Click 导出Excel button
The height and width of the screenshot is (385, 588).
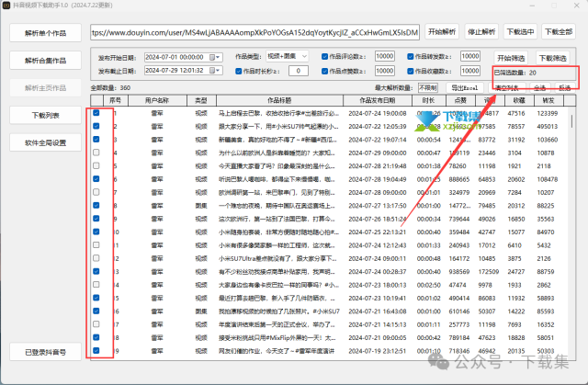click(465, 88)
